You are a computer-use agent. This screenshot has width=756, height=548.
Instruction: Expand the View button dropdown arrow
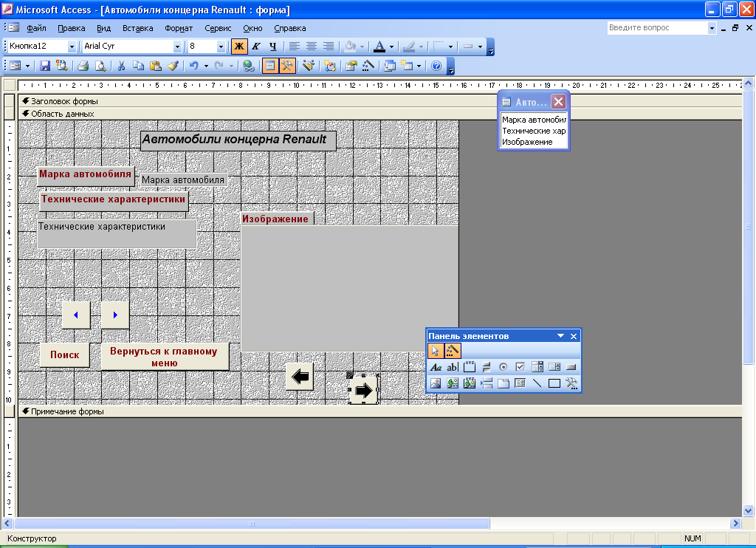coord(27,66)
